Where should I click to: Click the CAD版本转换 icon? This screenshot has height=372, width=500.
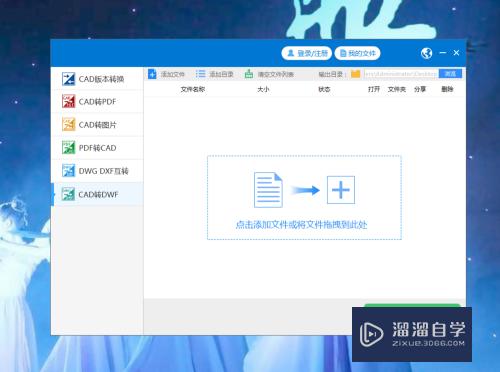(68, 79)
